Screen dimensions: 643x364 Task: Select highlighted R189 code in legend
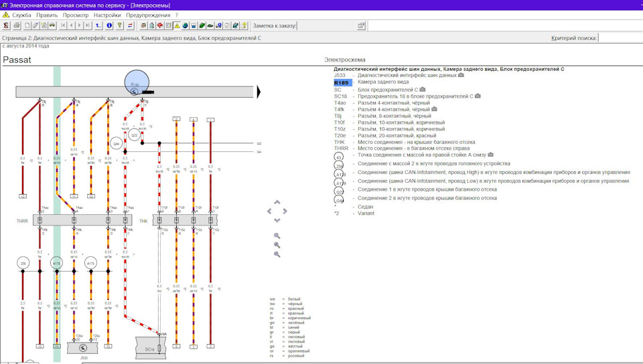coord(342,83)
